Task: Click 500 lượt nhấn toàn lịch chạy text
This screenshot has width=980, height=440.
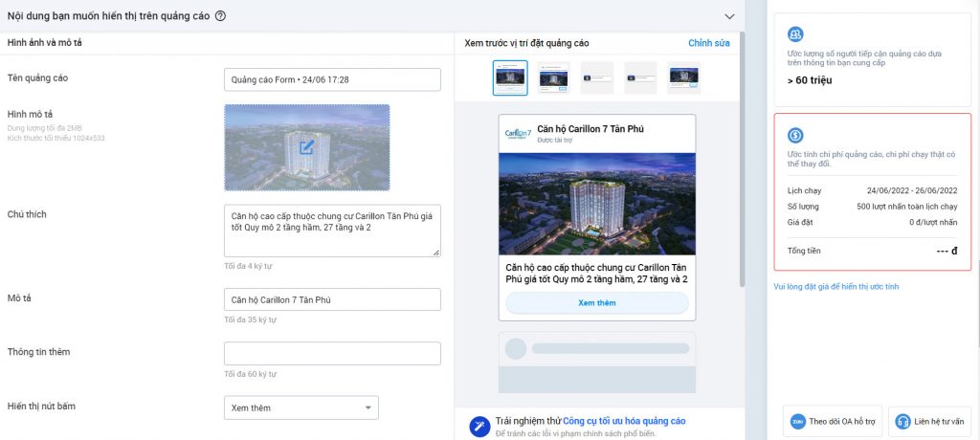Action: 907,207
